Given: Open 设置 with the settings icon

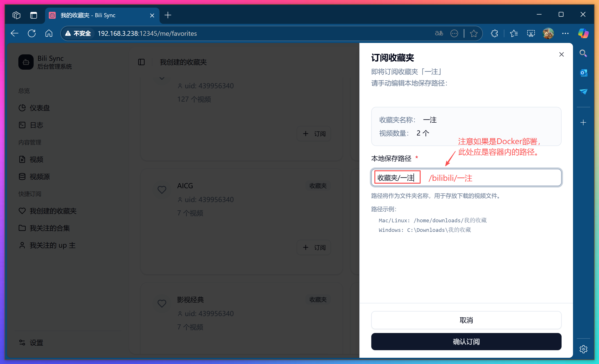Looking at the screenshot, I should click(x=22, y=342).
